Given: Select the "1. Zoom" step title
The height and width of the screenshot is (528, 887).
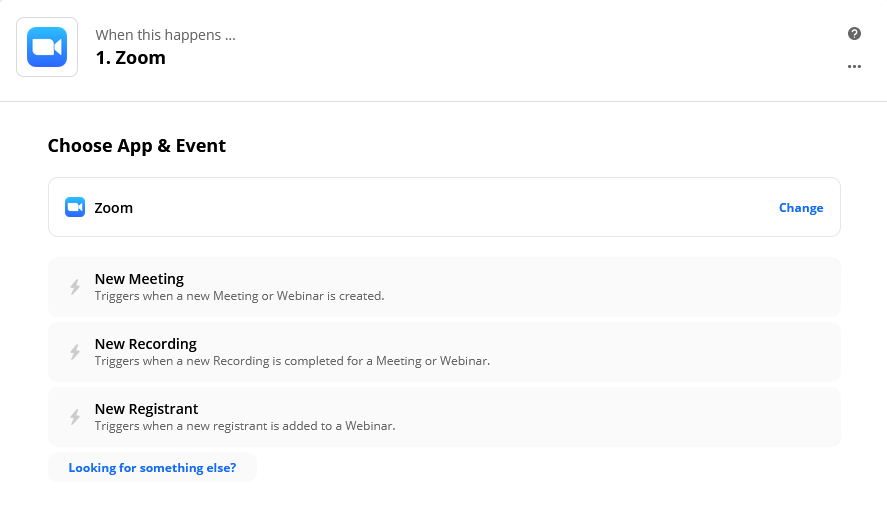Looking at the screenshot, I should click(131, 58).
